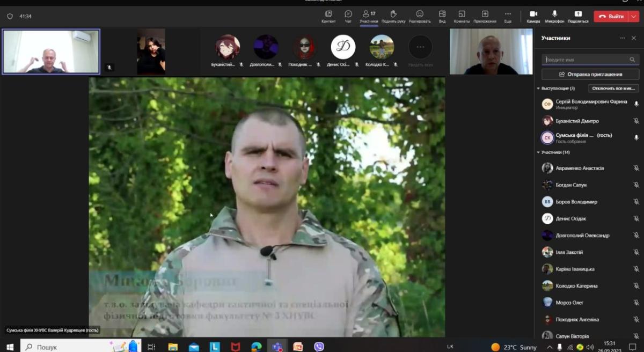Raise hand with Поднять руку
The height and width of the screenshot is (352, 644).
click(x=393, y=16)
